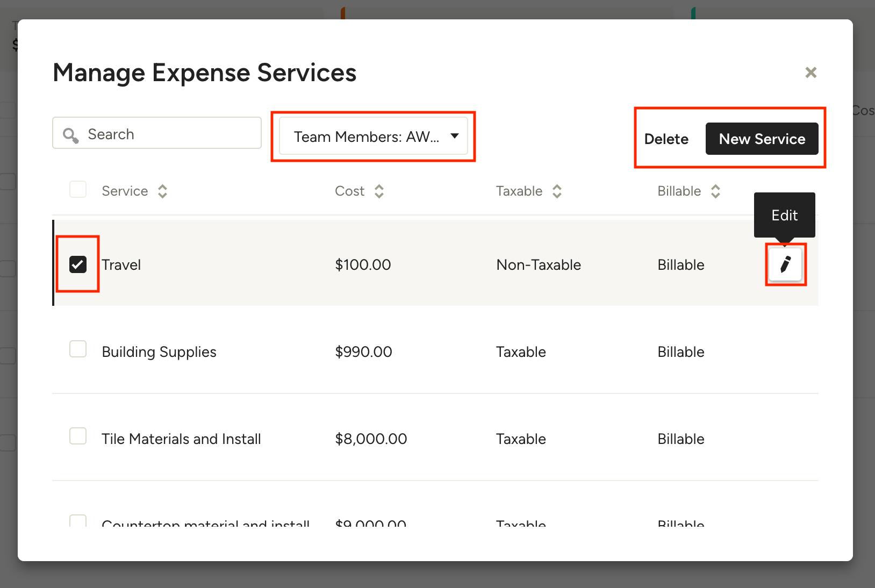Focus the Search input field
875x588 pixels.
pyautogui.click(x=157, y=133)
